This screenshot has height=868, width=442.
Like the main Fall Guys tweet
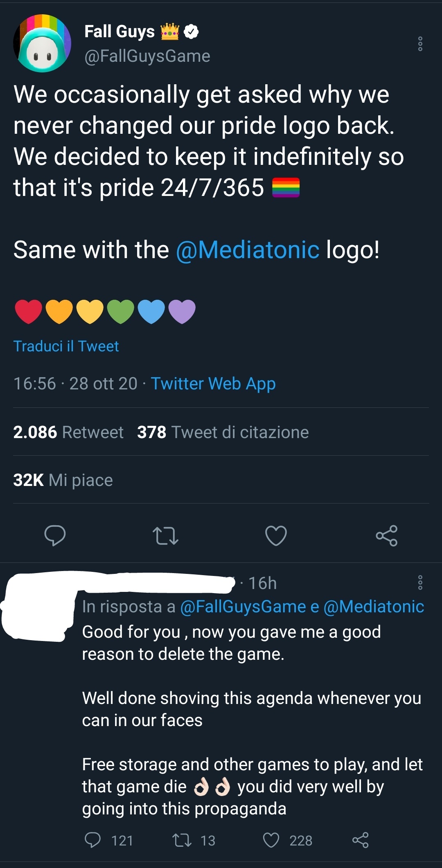[276, 535]
